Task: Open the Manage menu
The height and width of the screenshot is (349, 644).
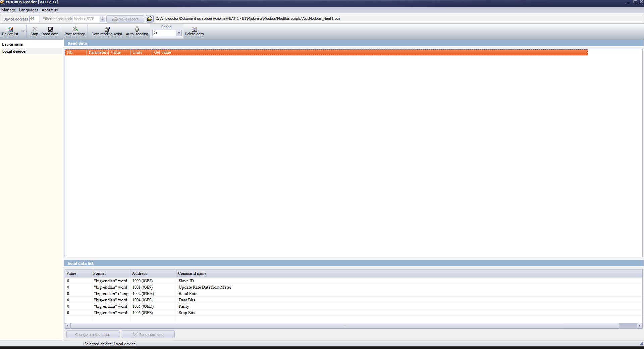Action: (x=9, y=10)
